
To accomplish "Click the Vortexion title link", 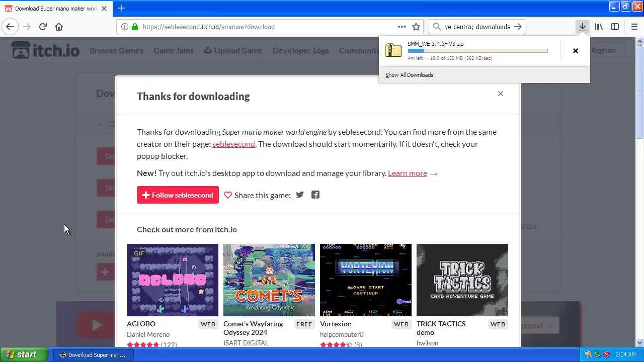I will [336, 324].
